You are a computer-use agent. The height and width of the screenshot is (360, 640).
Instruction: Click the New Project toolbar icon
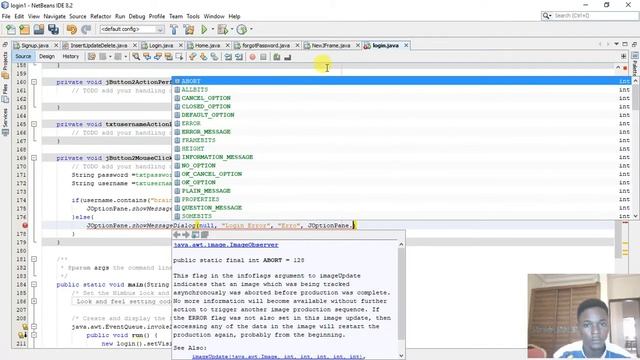coord(24,29)
